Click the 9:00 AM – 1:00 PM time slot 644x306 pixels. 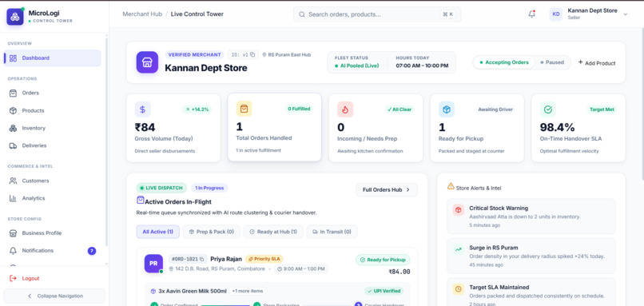coord(301,269)
